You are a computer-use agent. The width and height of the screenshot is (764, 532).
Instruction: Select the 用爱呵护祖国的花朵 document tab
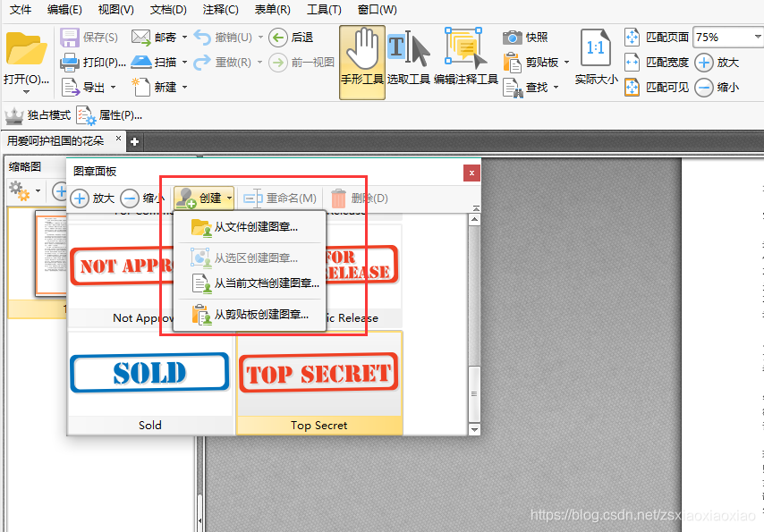[x=55, y=141]
